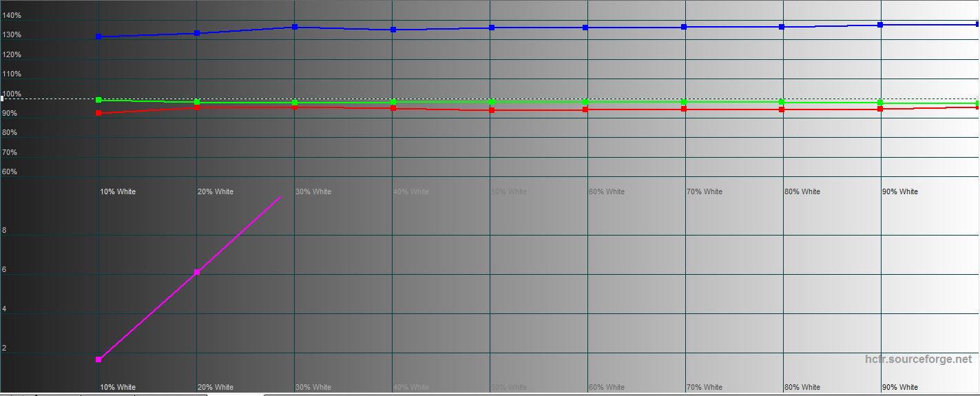The height and width of the screenshot is (396, 980).
Task: Click the white reference marker at 100% line
Action: (2, 98)
